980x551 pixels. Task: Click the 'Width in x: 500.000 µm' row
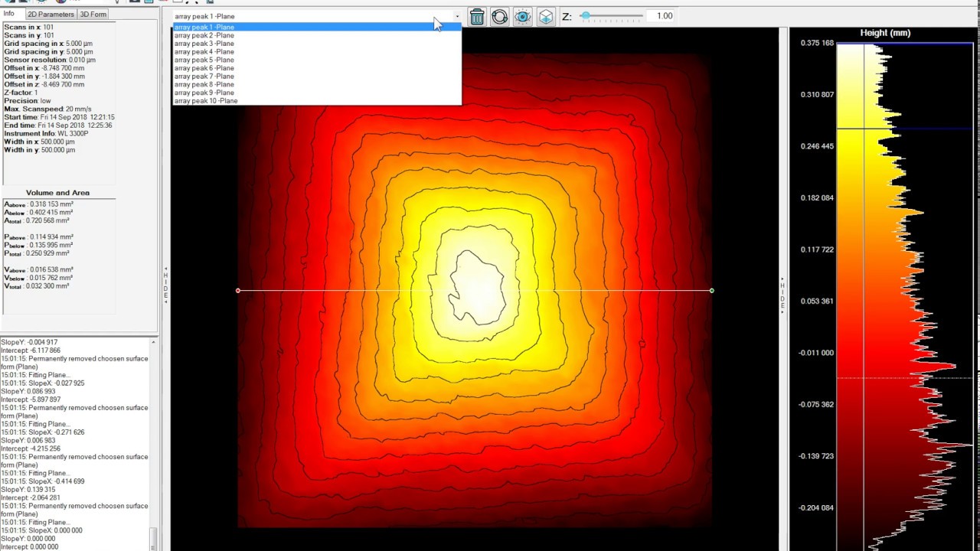point(40,142)
